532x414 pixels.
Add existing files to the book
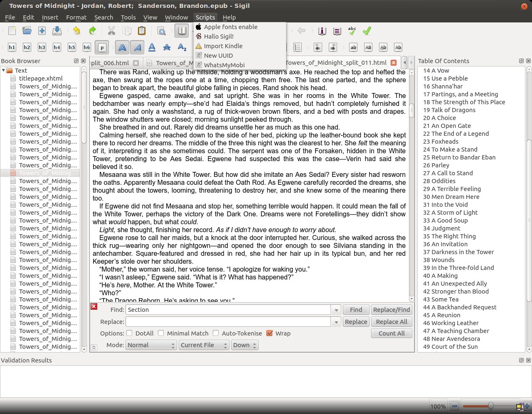click(x=42, y=31)
